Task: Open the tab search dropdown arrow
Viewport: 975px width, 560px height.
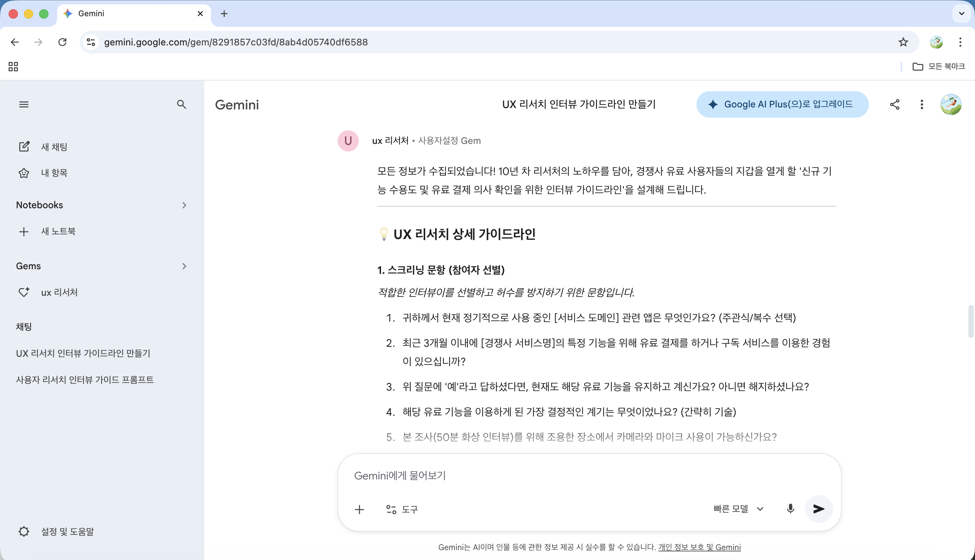Action: 961,14
